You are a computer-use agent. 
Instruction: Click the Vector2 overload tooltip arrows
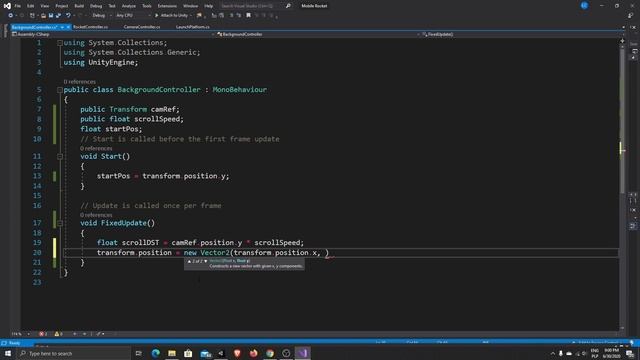tap(197, 261)
